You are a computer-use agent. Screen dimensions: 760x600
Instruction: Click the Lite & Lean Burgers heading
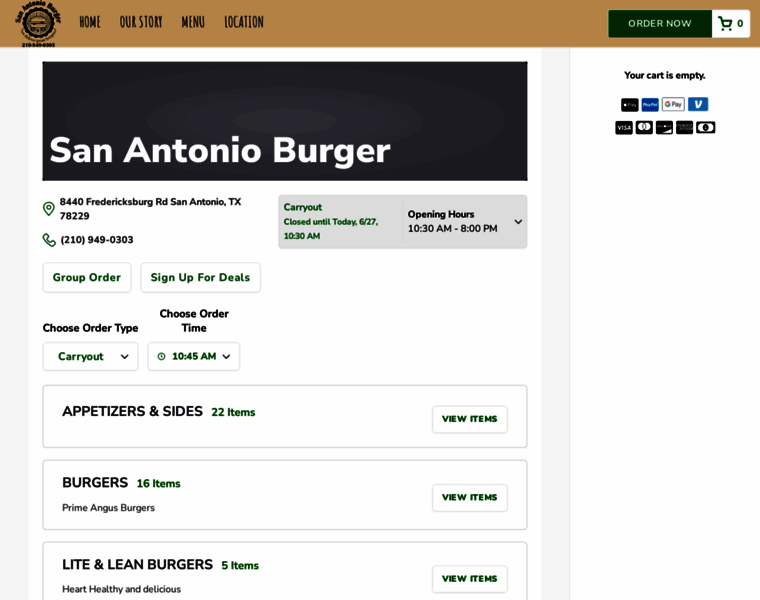point(137,565)
